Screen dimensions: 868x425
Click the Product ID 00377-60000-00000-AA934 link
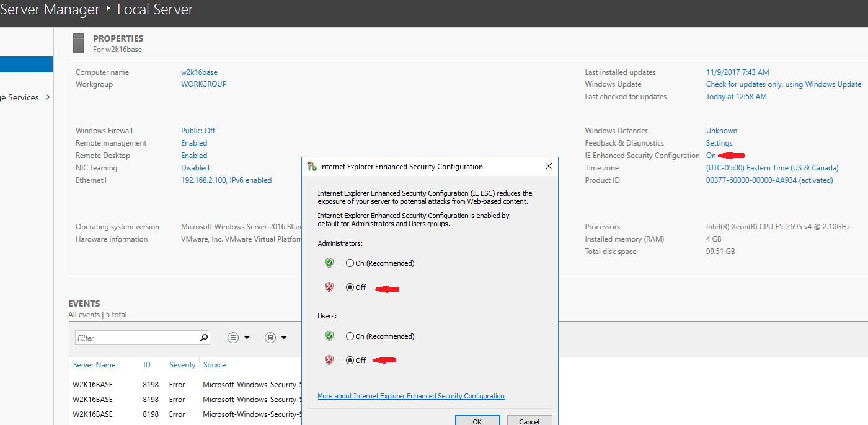(x=769, y=180)
